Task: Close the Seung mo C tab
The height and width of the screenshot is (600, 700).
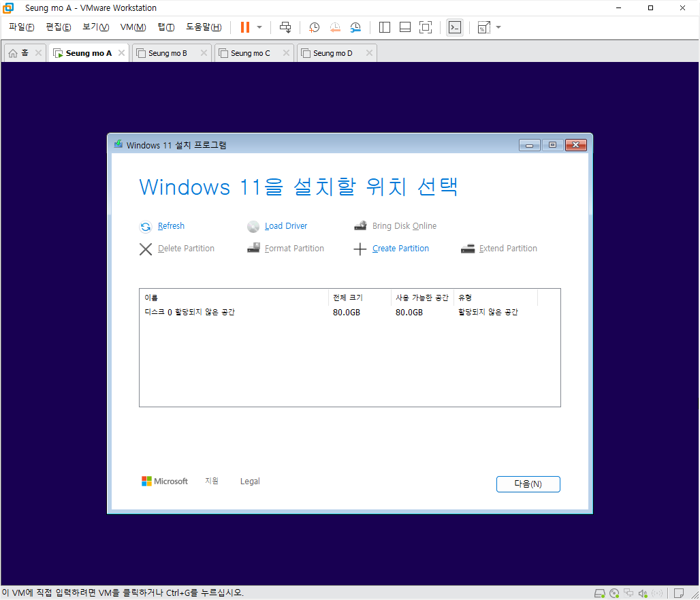Action: tap(286, 53)
